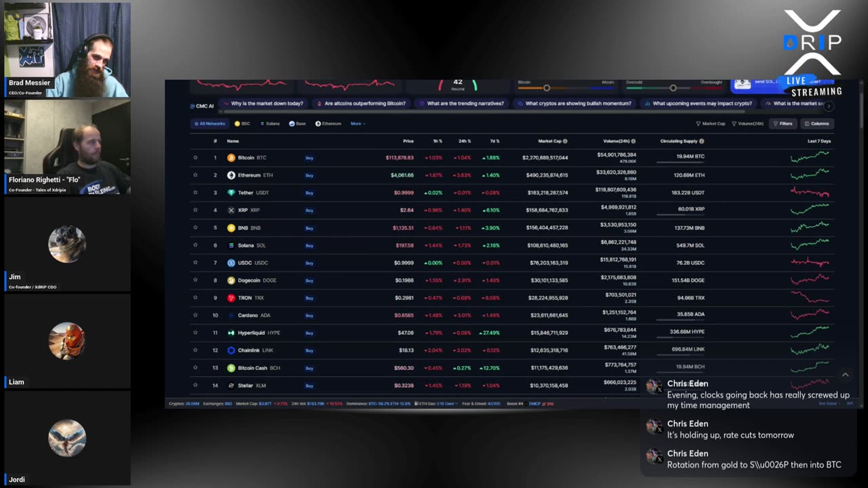The width and height of the screenshot is (868, 488).
Task: Toggle the Chainlink watchlist star
Action: click(195, 350)
